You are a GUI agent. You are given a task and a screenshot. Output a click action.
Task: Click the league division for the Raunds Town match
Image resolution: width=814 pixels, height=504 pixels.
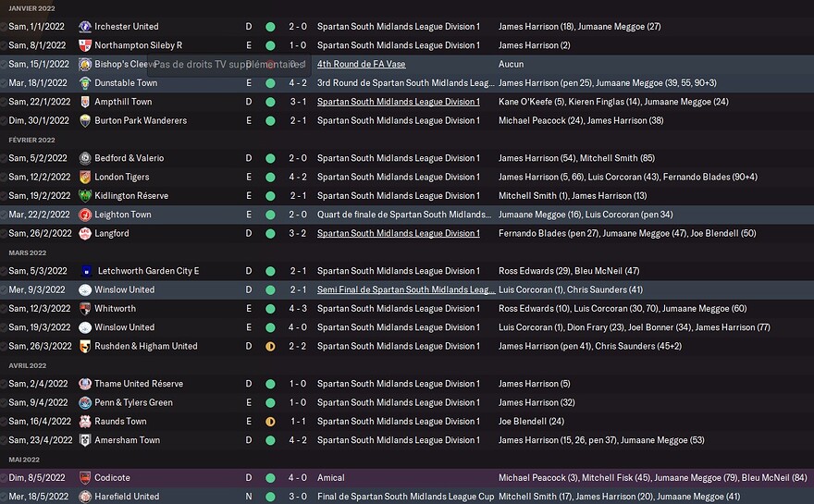[398, 422]
